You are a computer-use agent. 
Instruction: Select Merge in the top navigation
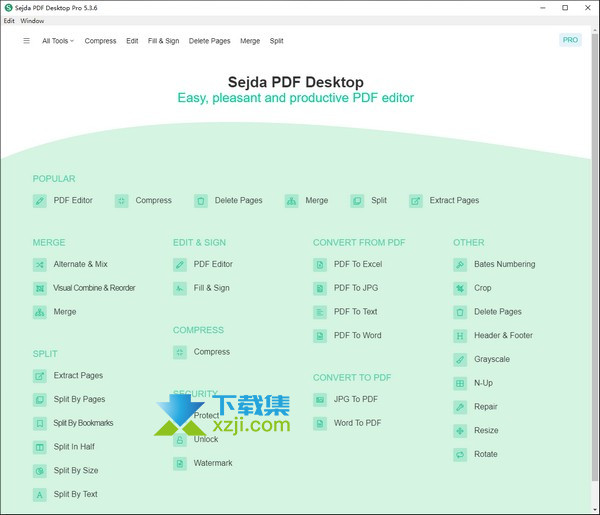coord(250,41)
